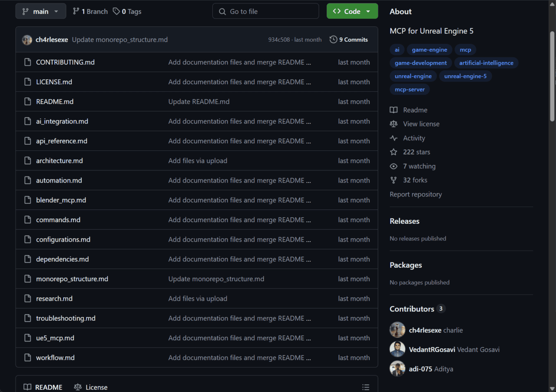Click file icon next to ue5_mcp.md
The height and width of the screenshot is (392, 556).
28,338
